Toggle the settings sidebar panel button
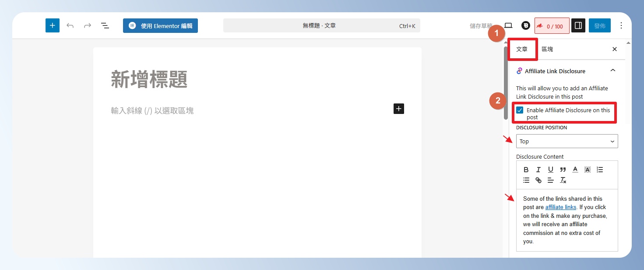The height and width of the screenshot is (270, 644). click(578, 26)
